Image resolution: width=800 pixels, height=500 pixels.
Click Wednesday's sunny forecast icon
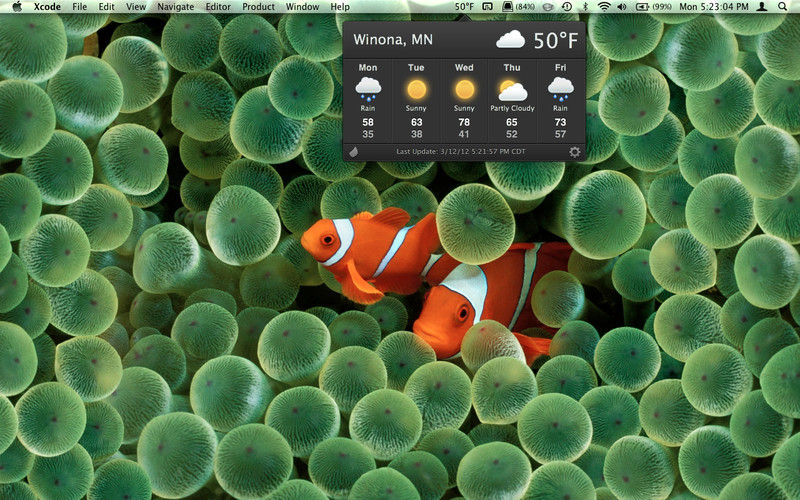pos(464,90)
